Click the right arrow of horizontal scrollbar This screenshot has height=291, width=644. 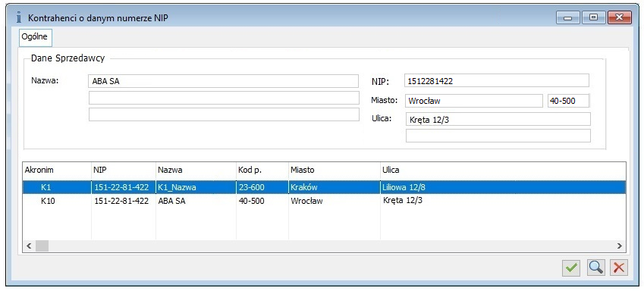[x=620, y=246]
